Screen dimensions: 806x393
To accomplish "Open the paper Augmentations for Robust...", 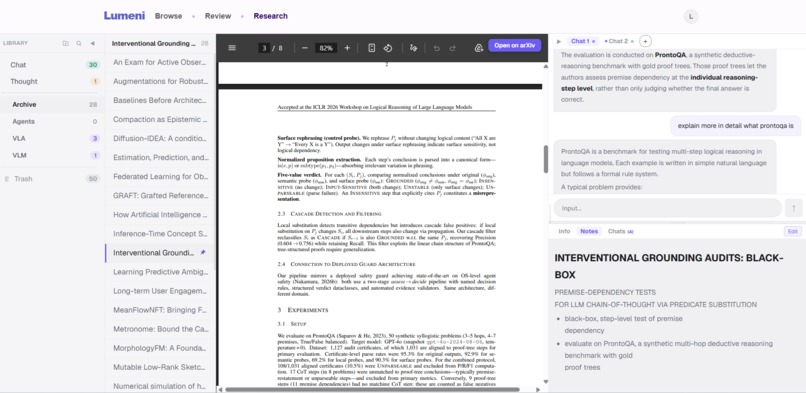I will tap(160, 81).
